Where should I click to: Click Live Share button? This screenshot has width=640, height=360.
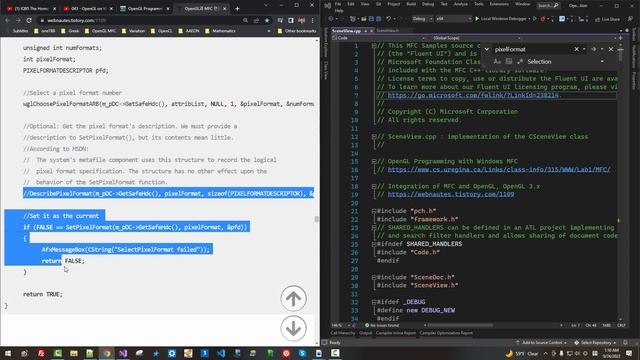tap(607, 19)
